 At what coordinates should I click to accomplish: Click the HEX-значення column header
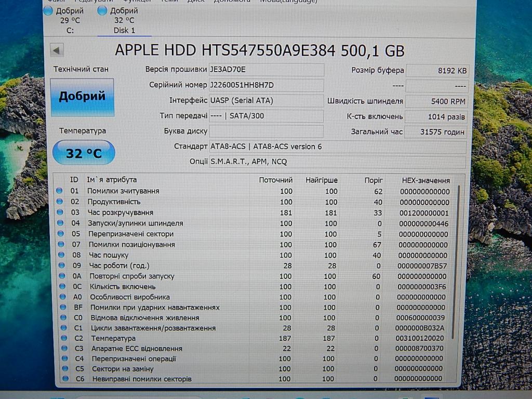pyautogui.click(x=425, y=180)
